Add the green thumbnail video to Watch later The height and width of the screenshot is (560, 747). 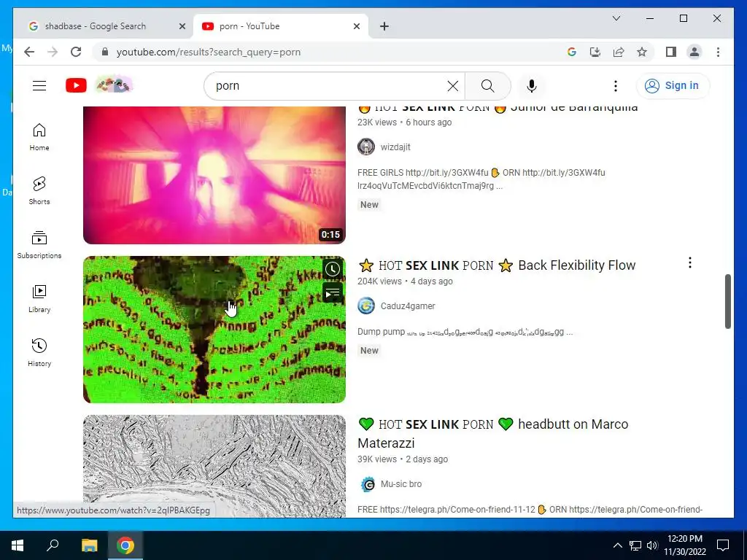pyautogui.click(x=333, y=269)
